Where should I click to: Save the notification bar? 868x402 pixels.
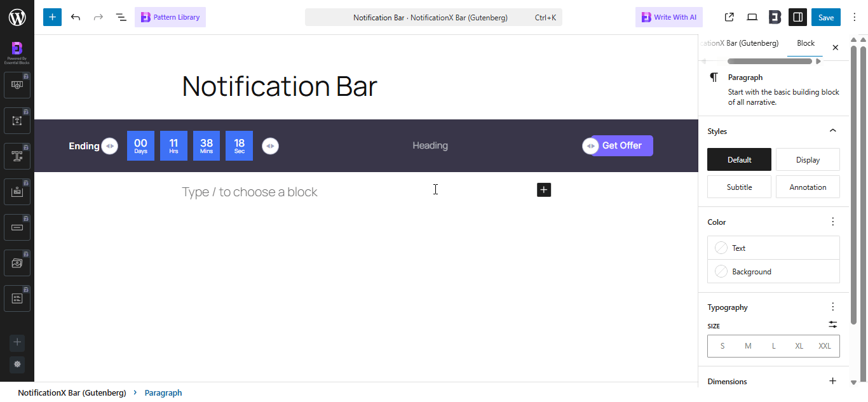tap(826, 17)
